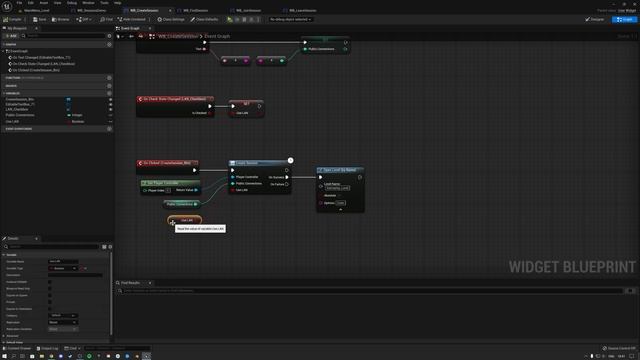This screenshot has width=640, height=360.
Task: Click Browse in the toolbar
Action: 61,19
